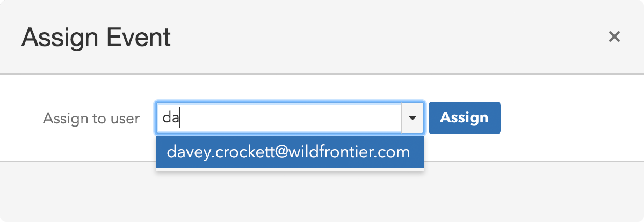Select davey.crockett@wildfrontier.com from suggestions

289,152
